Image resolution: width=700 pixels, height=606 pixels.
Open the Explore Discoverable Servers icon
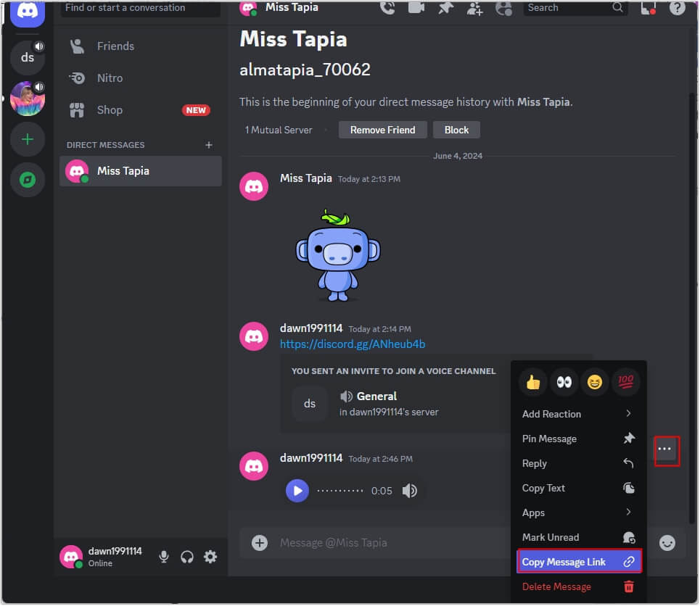[27, 180]
